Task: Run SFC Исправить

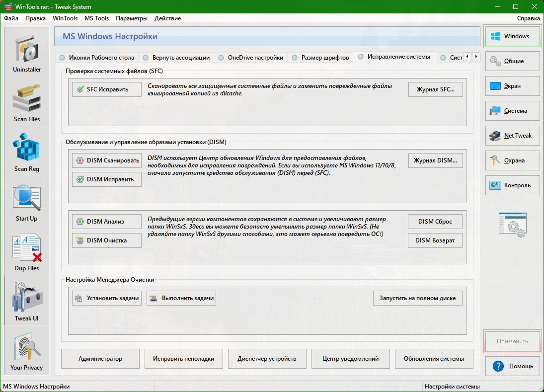Action: pos(107,89)
